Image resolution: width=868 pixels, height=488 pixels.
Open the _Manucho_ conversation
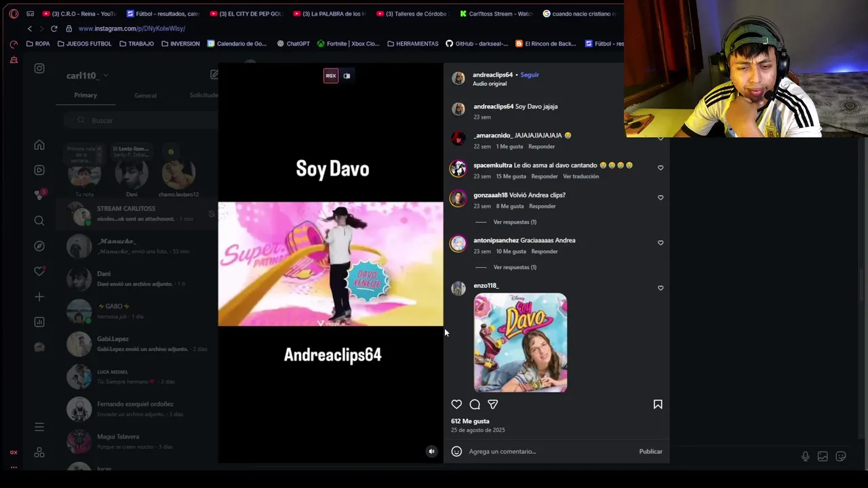137,246
